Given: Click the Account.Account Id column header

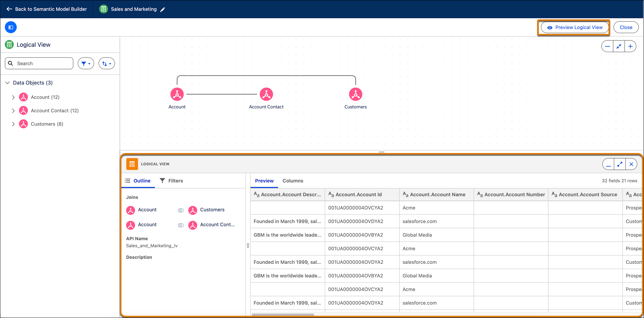Looking at the screenshot, I should (x=362, y=194).
